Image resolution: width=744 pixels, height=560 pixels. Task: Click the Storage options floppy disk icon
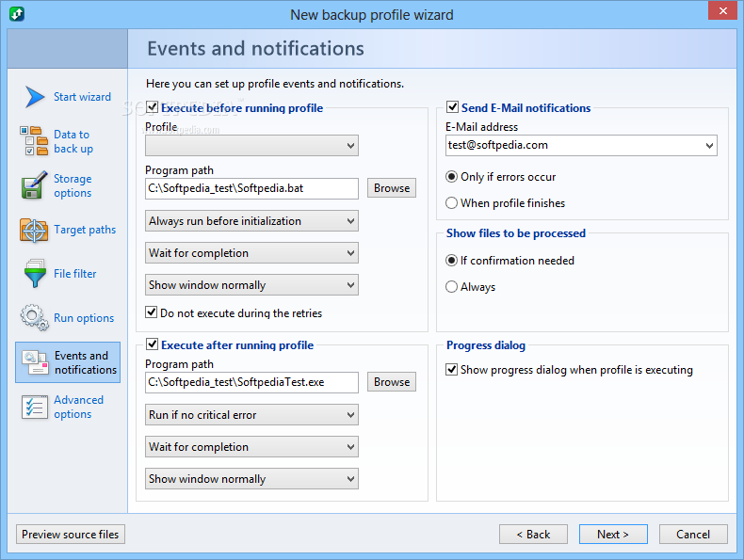(34, 185)
